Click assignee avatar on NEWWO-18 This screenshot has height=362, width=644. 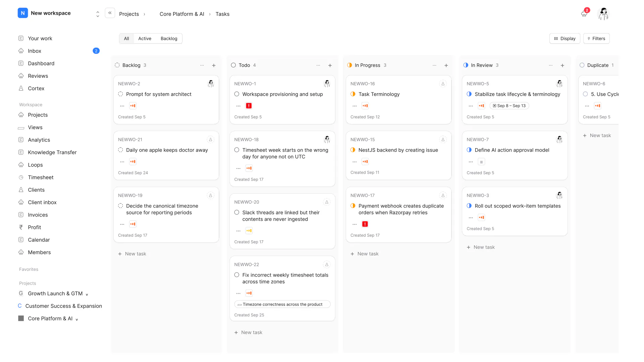point(327,139)
